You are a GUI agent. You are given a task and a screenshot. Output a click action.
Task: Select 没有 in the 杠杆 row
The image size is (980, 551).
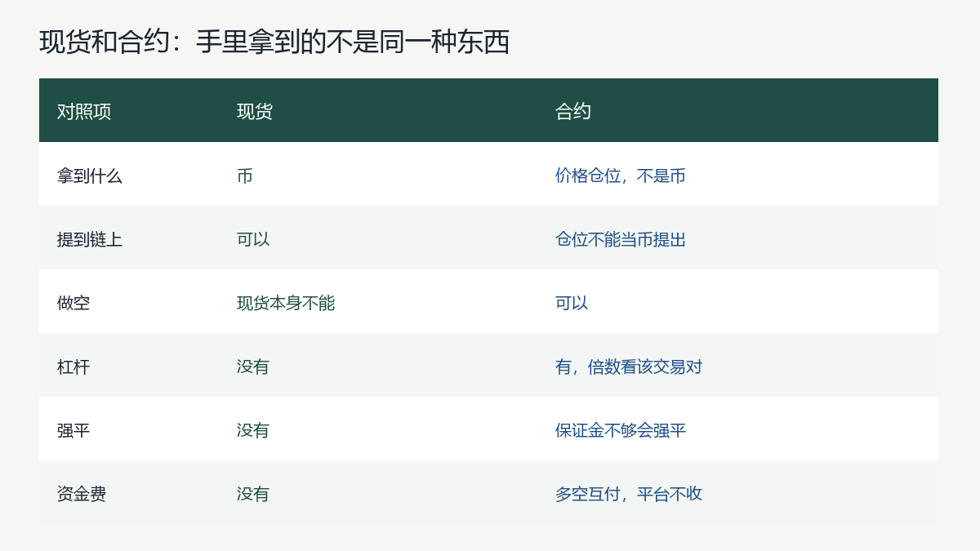(253, 367)
